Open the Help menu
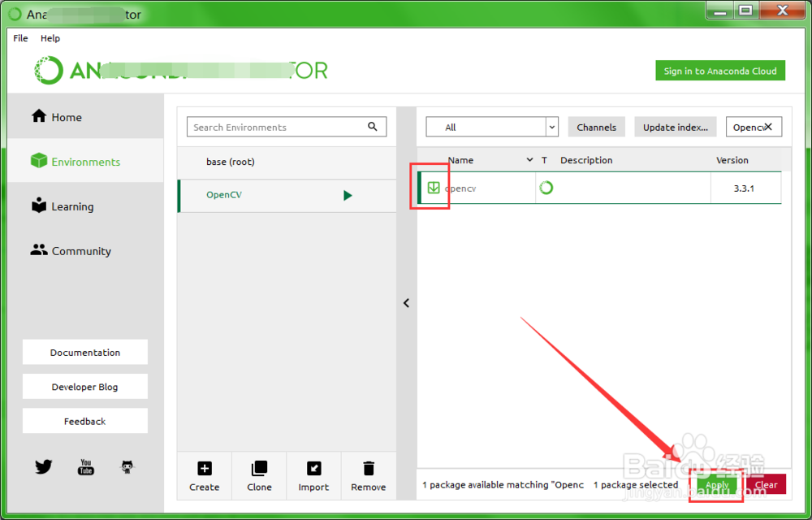Viewport: 812px width, 520px height. [50, 38]
